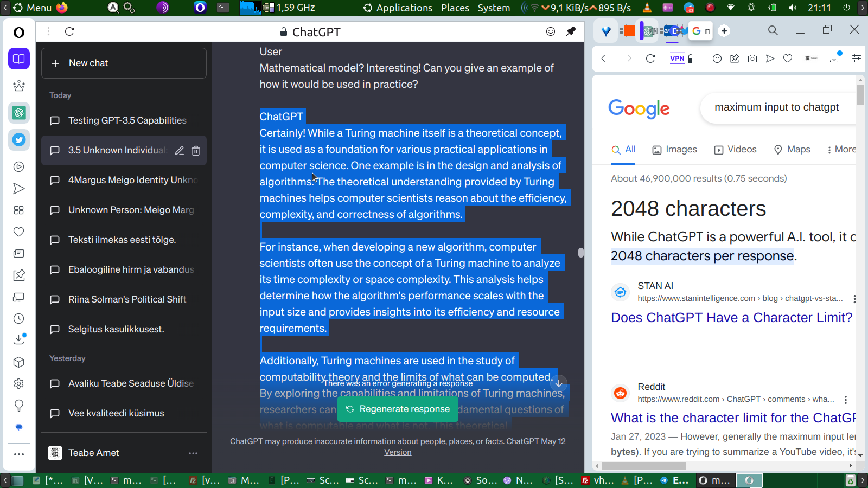Open Speed Dial grid icon in sidebar
The height and width of the screenshot is (488, 868).
19,210
